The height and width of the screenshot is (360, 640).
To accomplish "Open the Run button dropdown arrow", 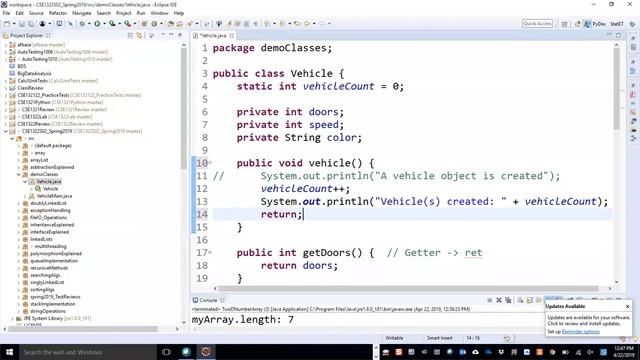I will [x=104, y=24].
